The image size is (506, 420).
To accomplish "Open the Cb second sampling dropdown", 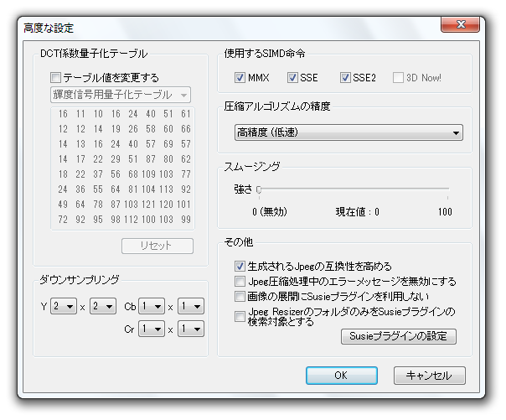I will (x=191, y=306).
